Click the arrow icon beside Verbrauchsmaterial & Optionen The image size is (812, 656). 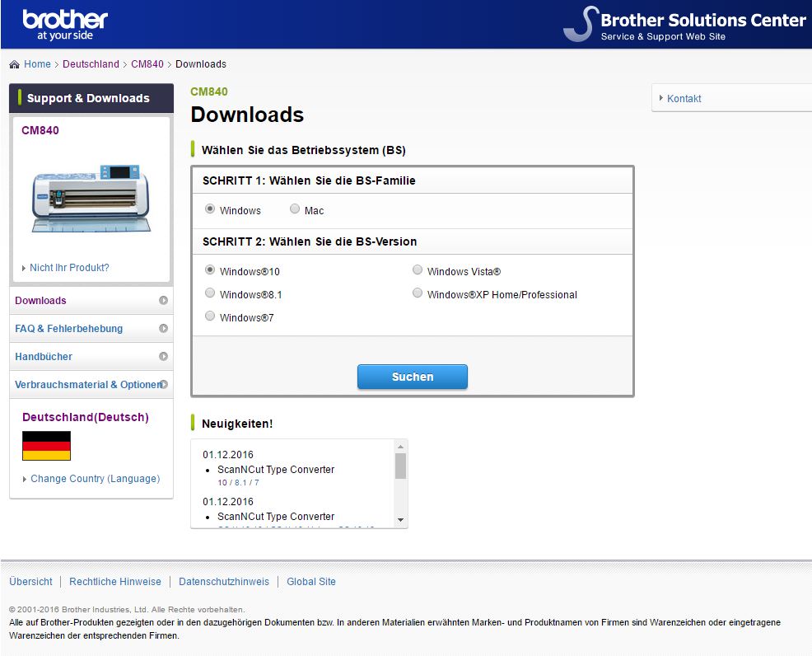click(164, 385)
